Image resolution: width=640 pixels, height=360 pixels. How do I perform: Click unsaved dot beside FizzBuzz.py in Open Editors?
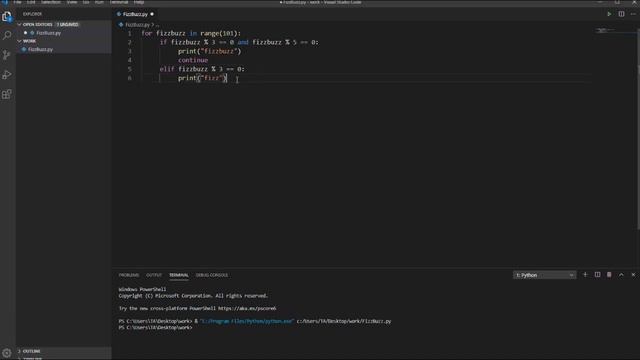[x=25, y=33]
